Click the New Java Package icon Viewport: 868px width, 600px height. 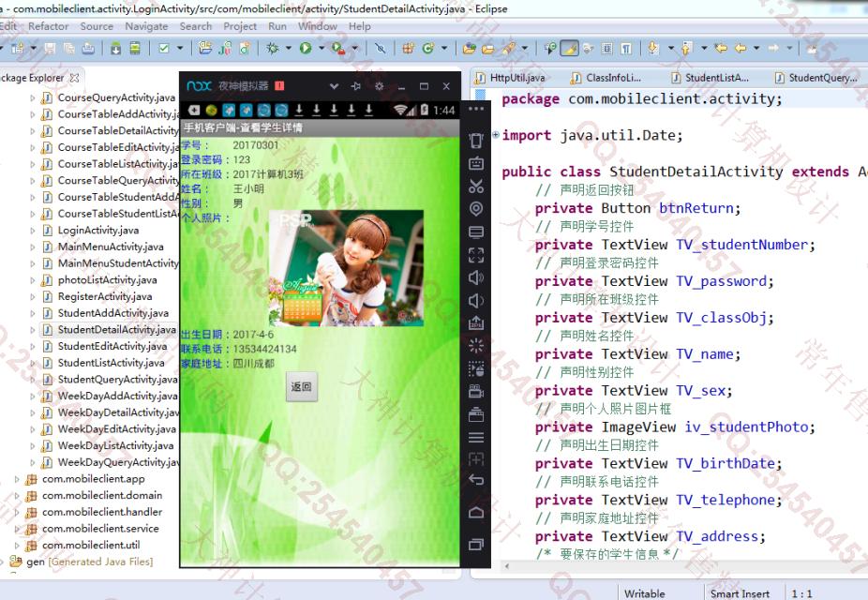tap(408, 49)
